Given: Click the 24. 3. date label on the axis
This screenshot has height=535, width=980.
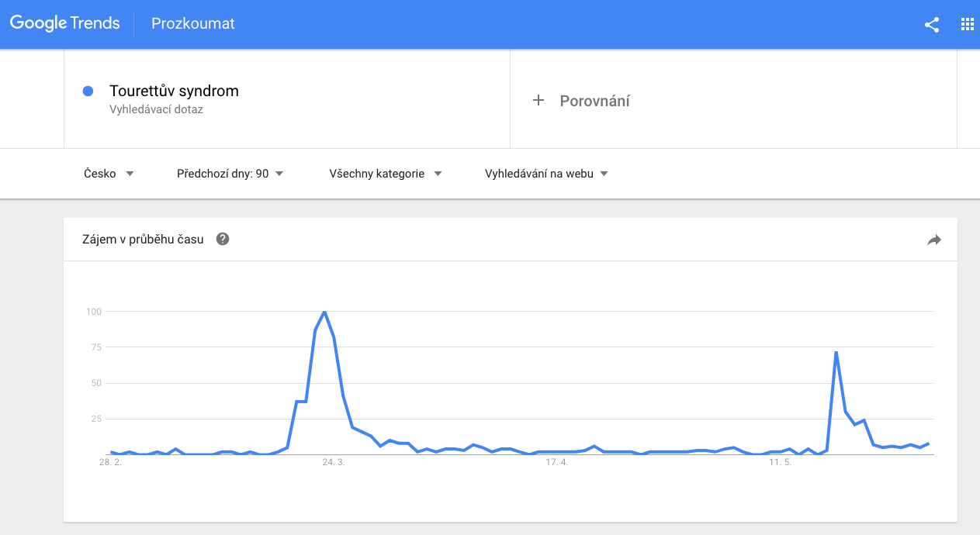Looking at the screenshot, I should [334, 462].
